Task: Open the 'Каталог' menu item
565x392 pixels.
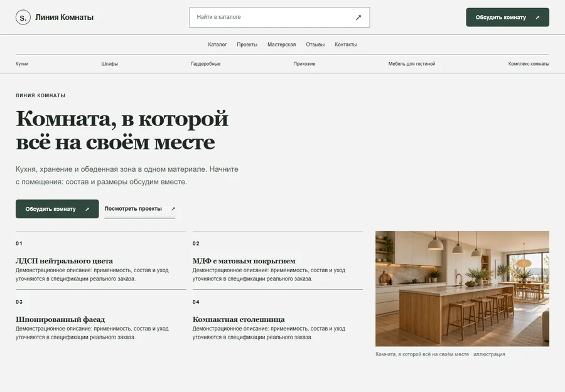Action: [217, 45]
